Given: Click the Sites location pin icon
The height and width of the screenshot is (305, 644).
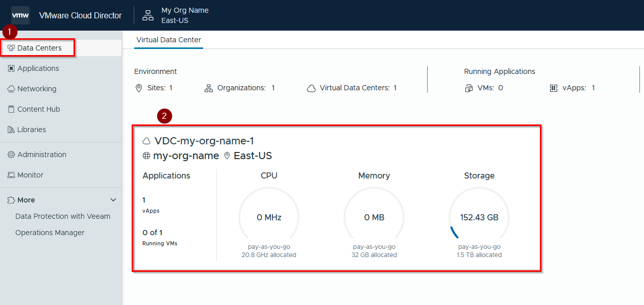Looking at the screenshot, I should (x=139, y=88).
